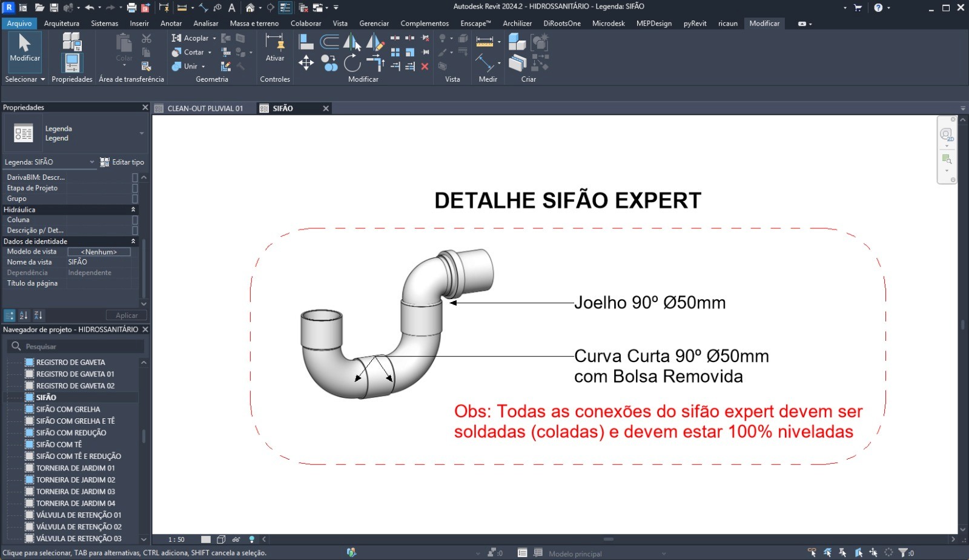Toggle the checkbox next to Coluna
This screenshot has height=560, width=969.
(x=135, y=220)
